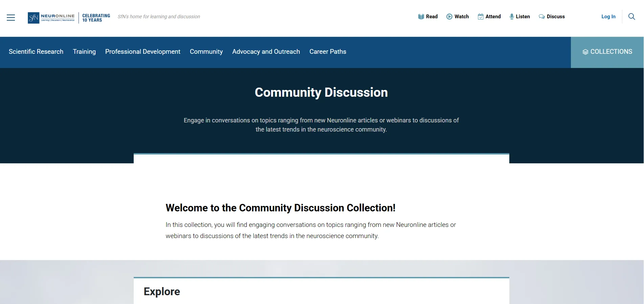Open the Scientific Research menu
This screenshot has height=304, width=644.
click(x=36, y=52)
